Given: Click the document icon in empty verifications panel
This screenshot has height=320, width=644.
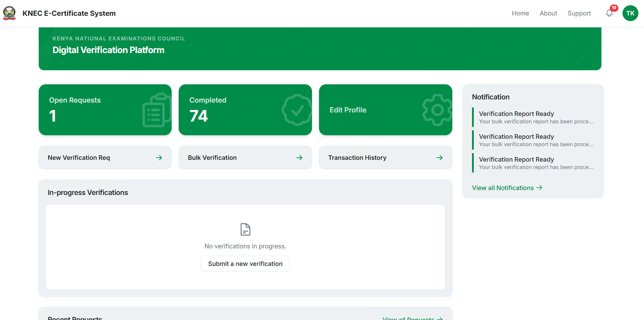Looking at the screenshot, I should pyautogui.click(x=246, y=229).
